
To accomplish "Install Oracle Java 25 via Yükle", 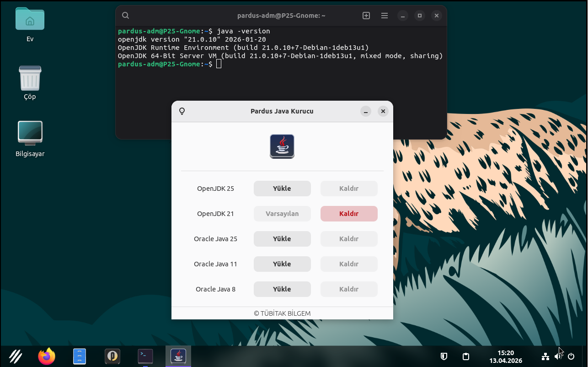I will (x=282, y=239).
